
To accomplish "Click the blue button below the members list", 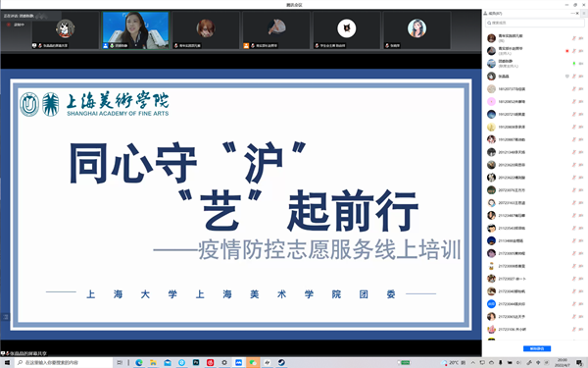I will coord(537,348).
